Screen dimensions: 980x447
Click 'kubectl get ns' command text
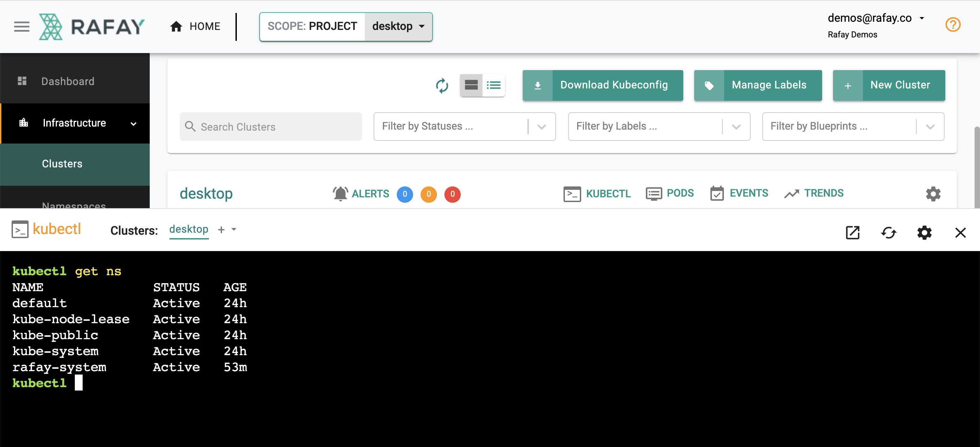click(x=67, y=271)
